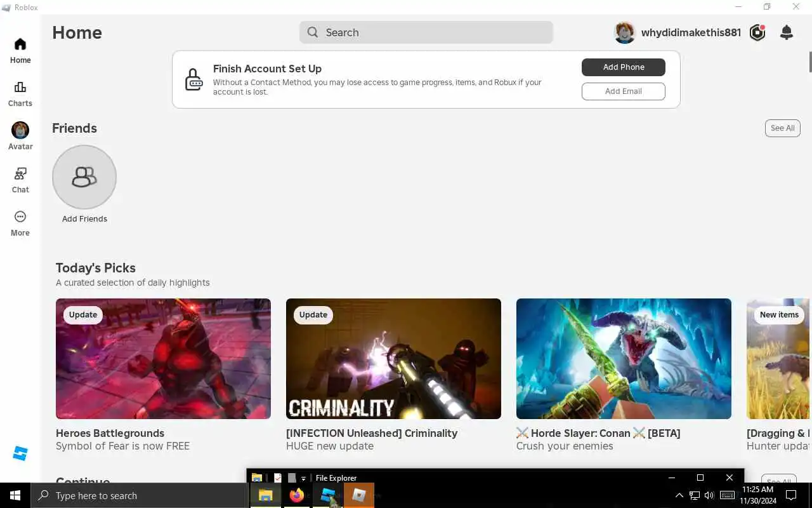Click the lock icon in account setup banner

tap(193, 79)
